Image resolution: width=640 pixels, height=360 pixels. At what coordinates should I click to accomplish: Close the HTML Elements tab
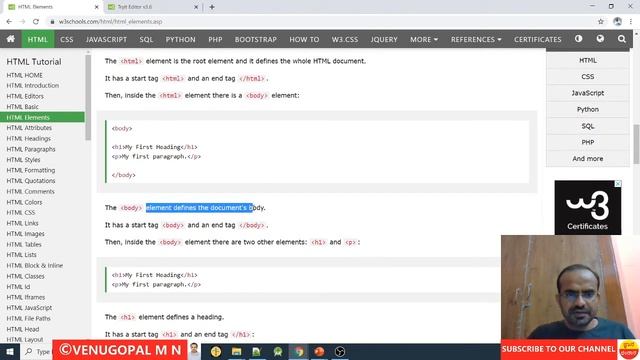click(96, 7)
